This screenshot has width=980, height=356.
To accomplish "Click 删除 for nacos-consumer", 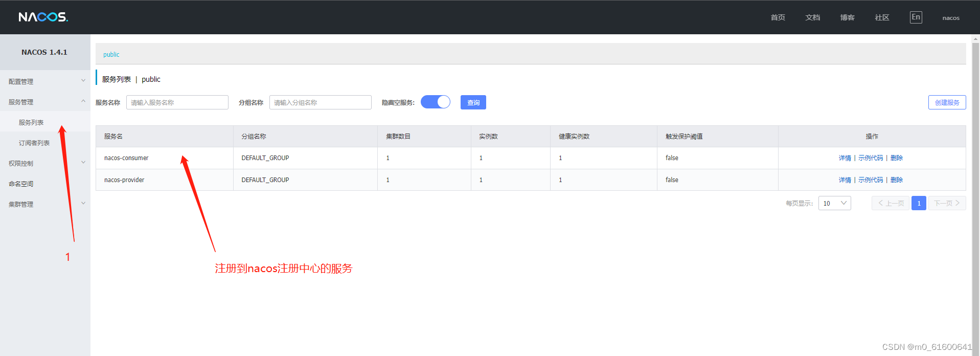I will 896,158.
